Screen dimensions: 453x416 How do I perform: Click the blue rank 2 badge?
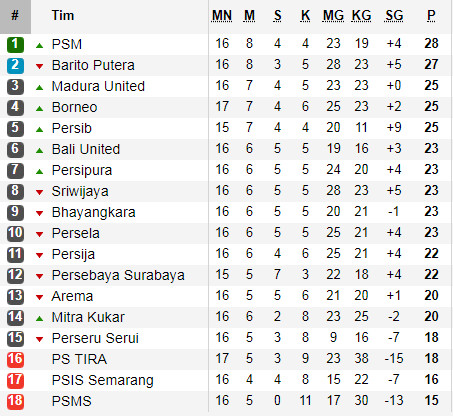pyautogui.click(x=15, y=65)
